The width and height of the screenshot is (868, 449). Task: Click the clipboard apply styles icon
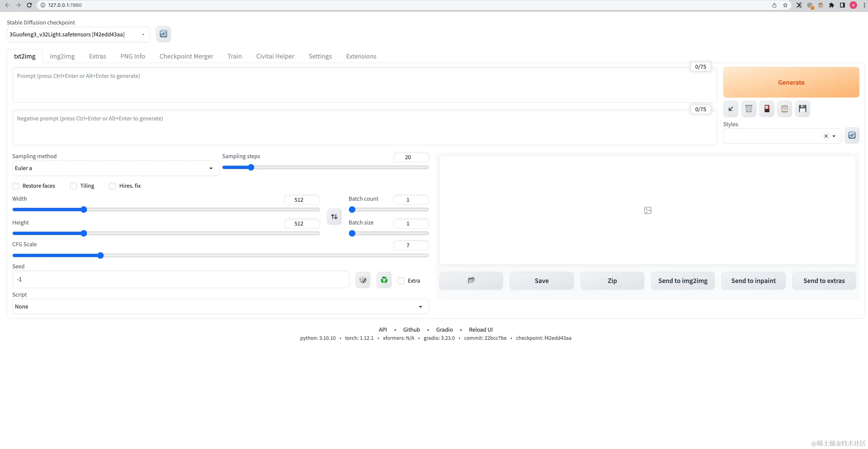(784, 109)
